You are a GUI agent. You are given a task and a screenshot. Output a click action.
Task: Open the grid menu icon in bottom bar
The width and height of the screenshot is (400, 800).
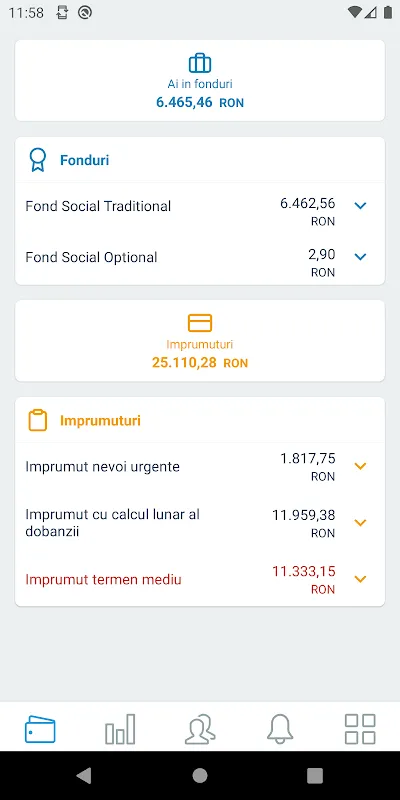[x=360, y=730]
